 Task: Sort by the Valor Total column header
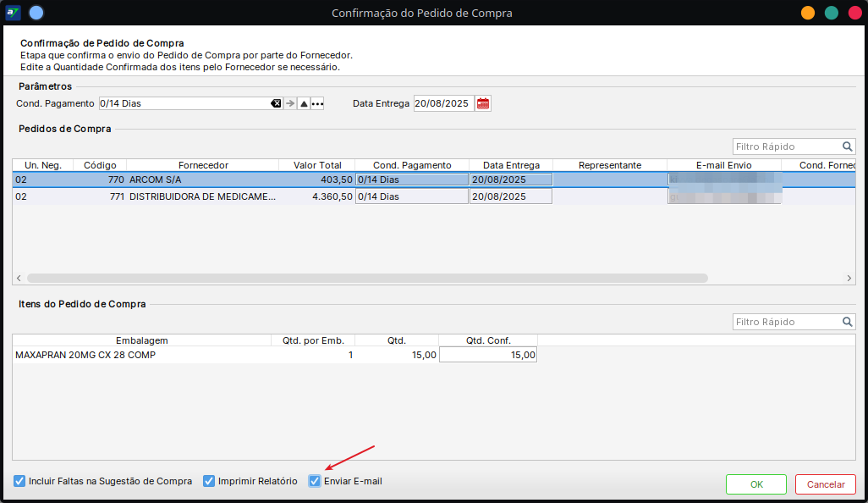(x=317, y=165)
